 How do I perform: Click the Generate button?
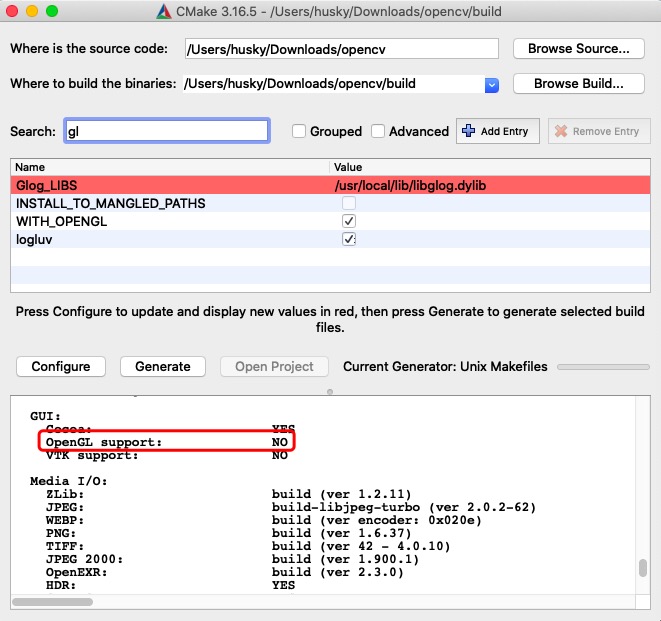point(163,366)
